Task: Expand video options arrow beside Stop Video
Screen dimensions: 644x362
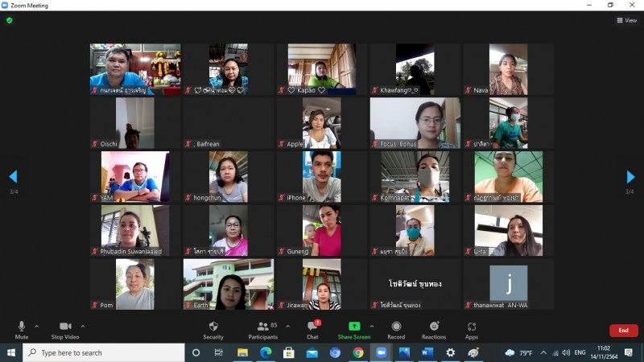Action: tap(83, 326)
